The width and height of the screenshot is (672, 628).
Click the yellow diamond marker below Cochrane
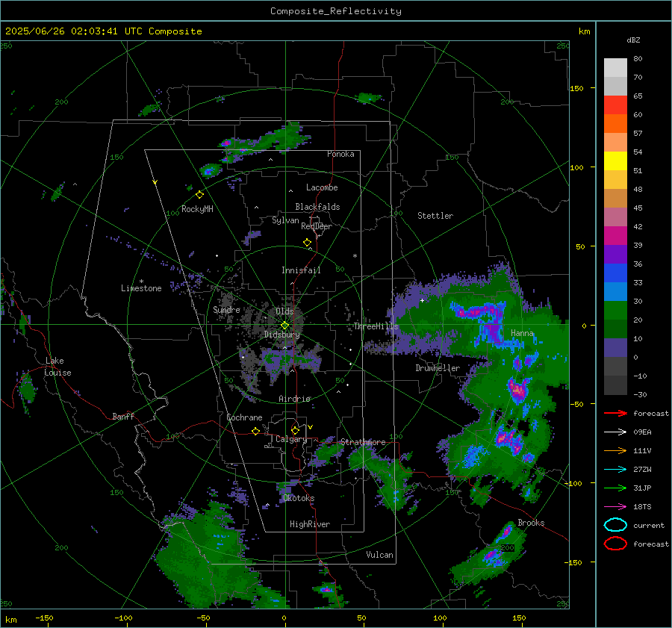(x=255, y=432)
